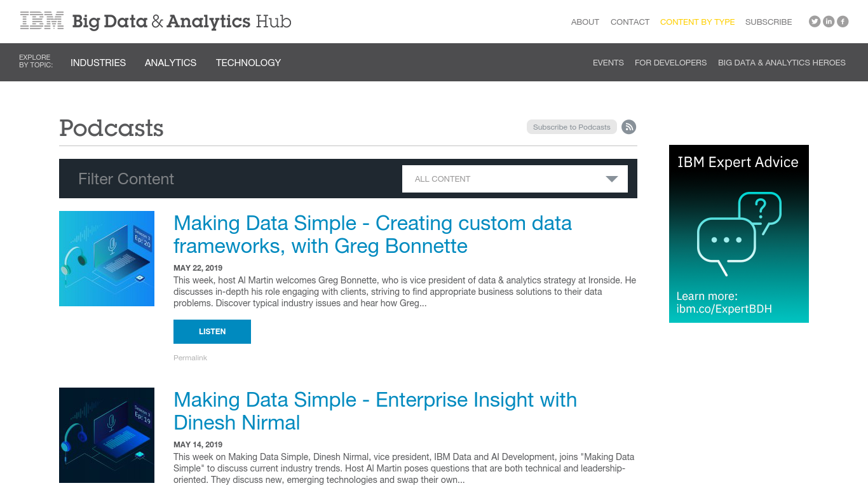The image size is (868, 488).
Task: Select the Analytics topic
Action: (x=170, y=63)
